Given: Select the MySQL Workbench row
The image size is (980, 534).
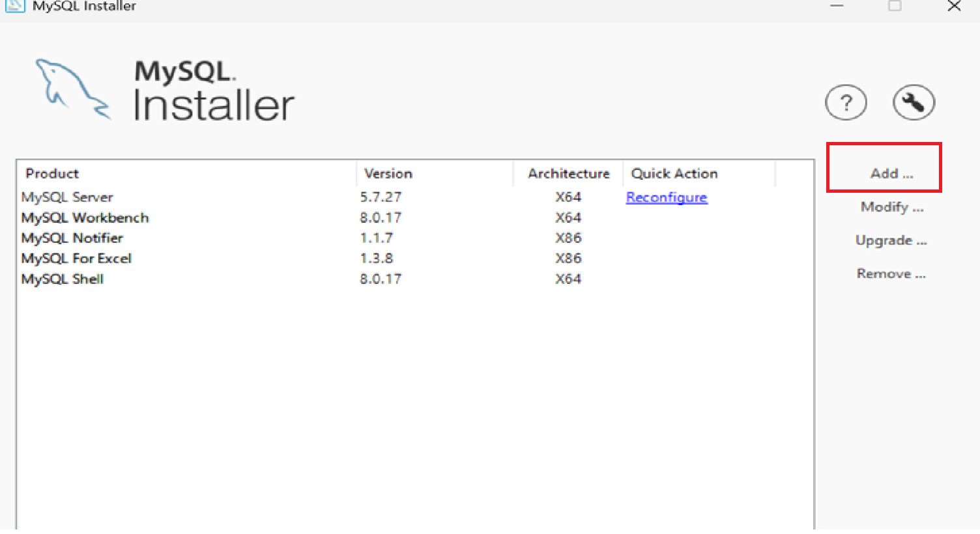Looking at the screenshot, I should point(415,218).
